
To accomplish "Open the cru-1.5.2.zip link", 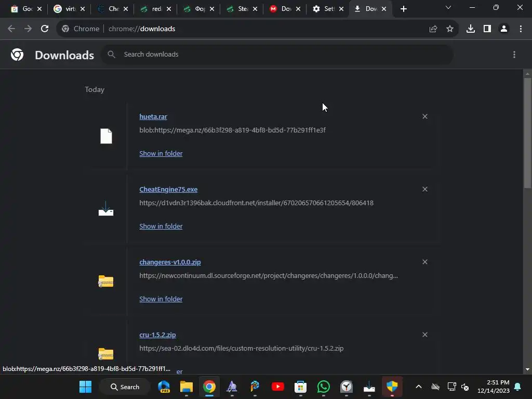I will click(157, 335).
